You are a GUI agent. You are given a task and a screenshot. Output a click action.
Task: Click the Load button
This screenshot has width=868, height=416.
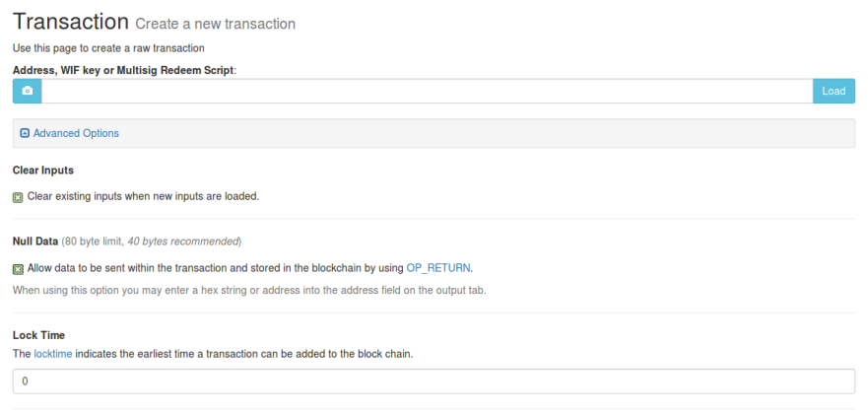point(834,91)
